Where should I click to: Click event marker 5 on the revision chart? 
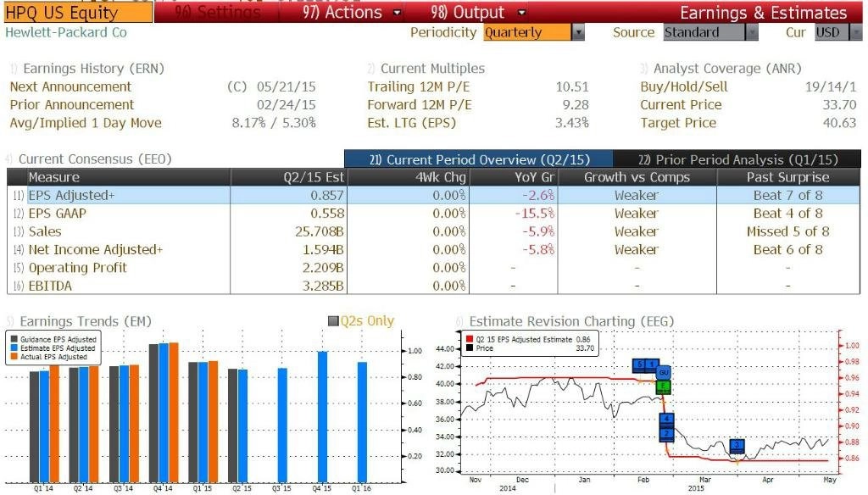point(639,364)
